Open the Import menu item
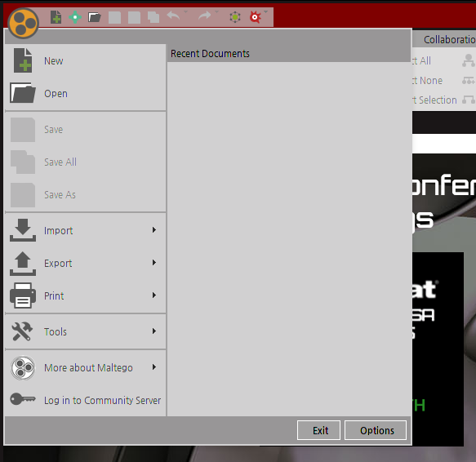Screen dimensions: 476x462 point(86,231)
